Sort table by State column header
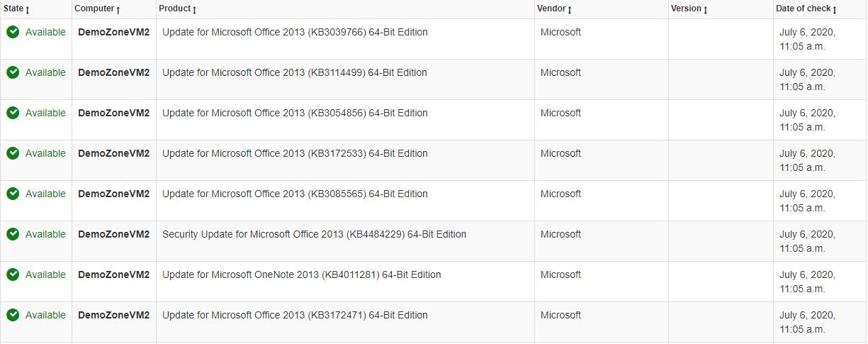This screenshot has height=344, width=868. point(16,9)
